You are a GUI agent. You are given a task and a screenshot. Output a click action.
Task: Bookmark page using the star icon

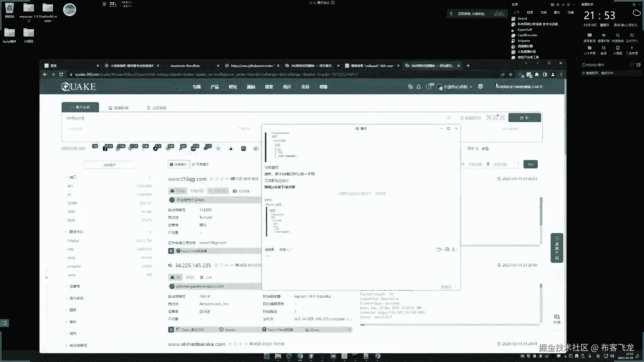pos(511,74)
